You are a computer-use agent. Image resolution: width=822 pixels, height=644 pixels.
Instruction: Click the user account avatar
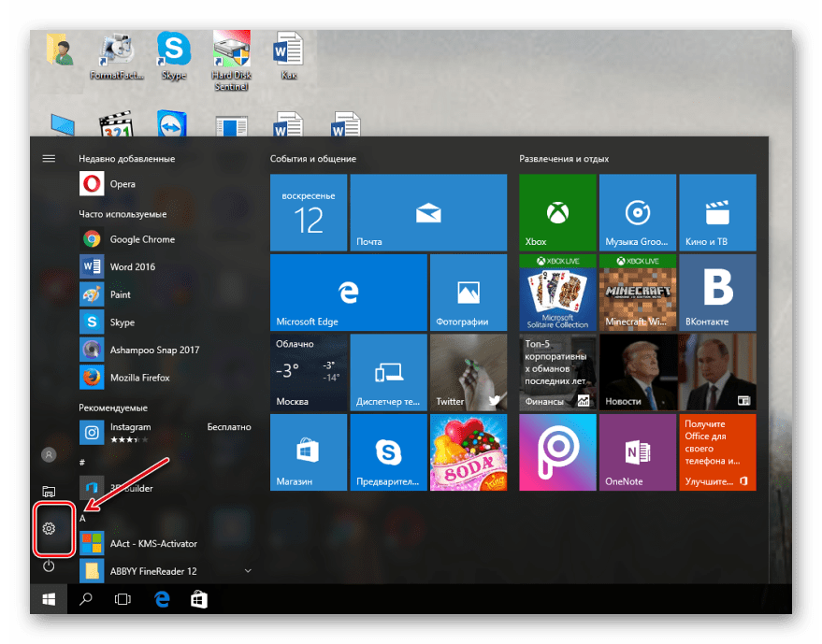[49, 454]
